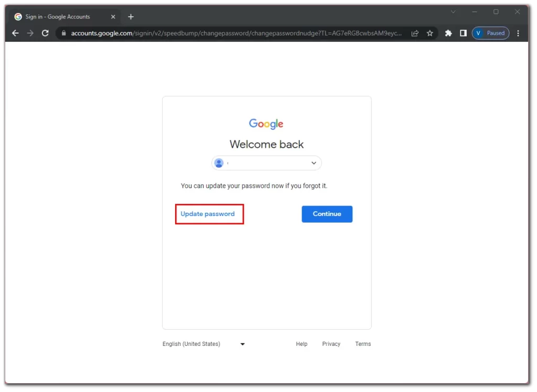Click the Update password link
This screenshot has height=392, width=537.
tap(208, 214)
